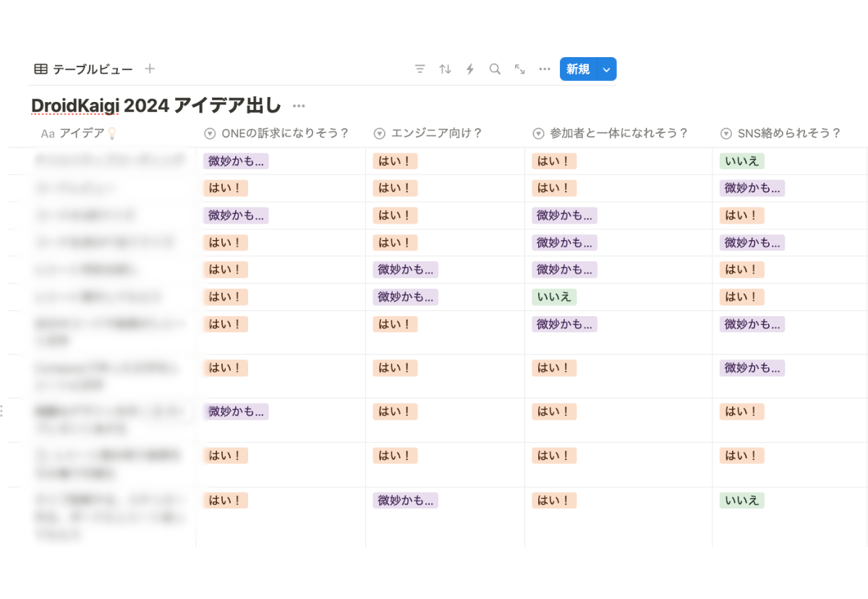The width and height of the screenshot is (868, 599).
Task: Click the DroidKaigi 2024 アイデア出し title
Action: 156,106
